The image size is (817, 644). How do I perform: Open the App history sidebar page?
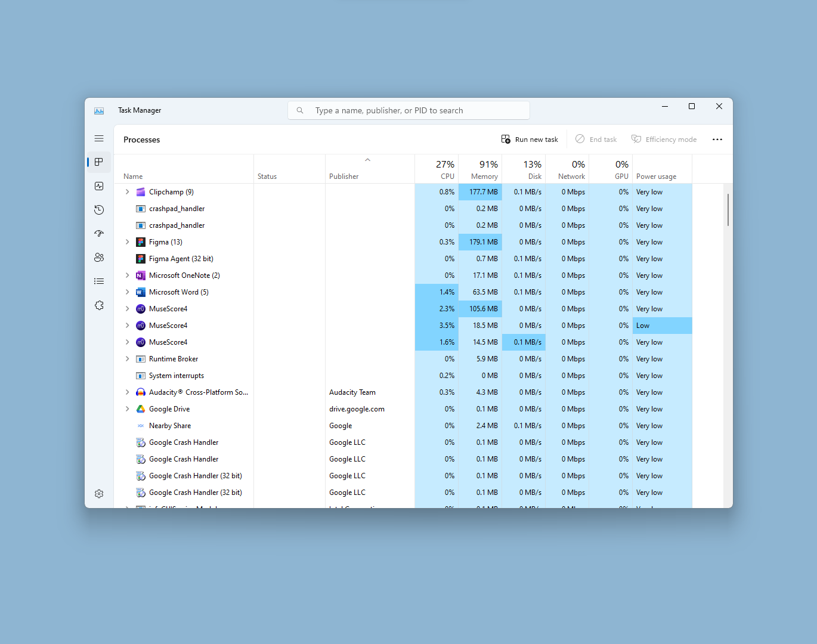click(x=99, y=210)
